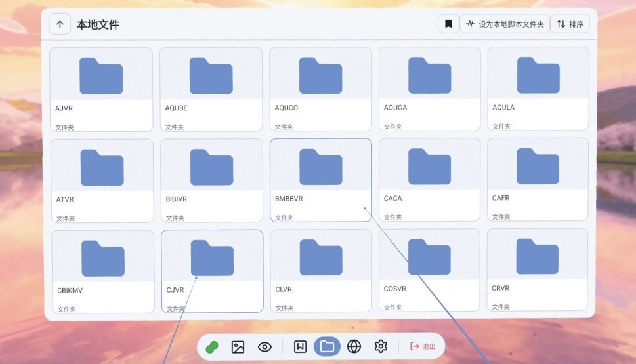Click the bookmark icon button
Screen dimensions: 636x364
pyautogui.click(x=448, y=24)
